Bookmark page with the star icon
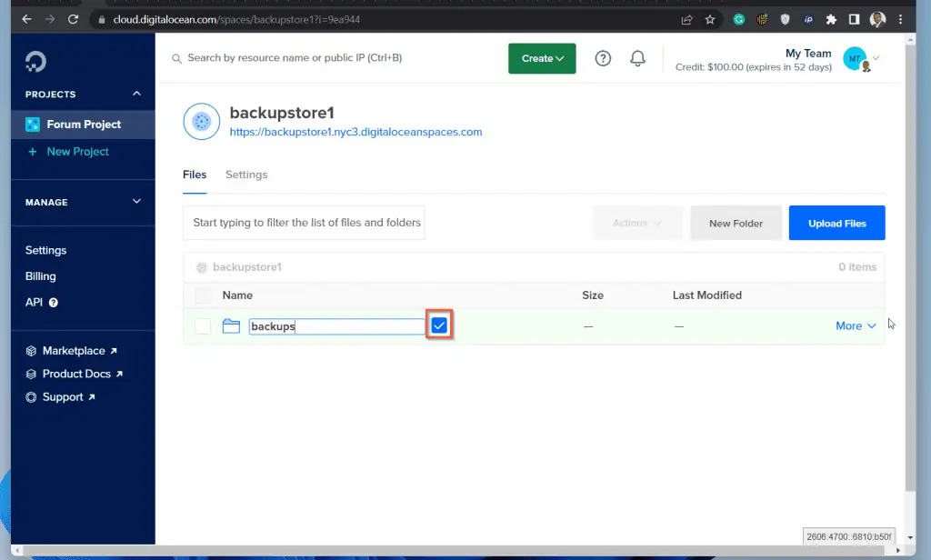 (x=710, y=20)
